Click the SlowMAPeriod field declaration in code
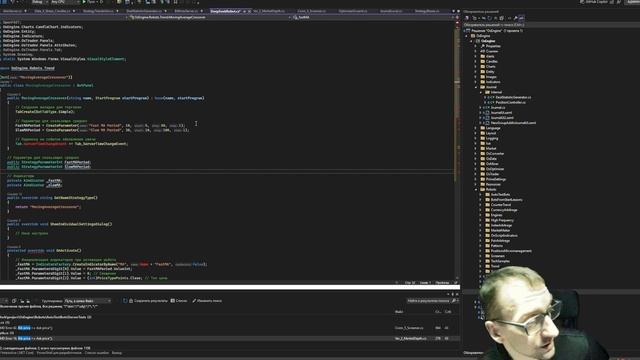Image resolution: width=640 pixels, height=360 pixels. [78, 167]
